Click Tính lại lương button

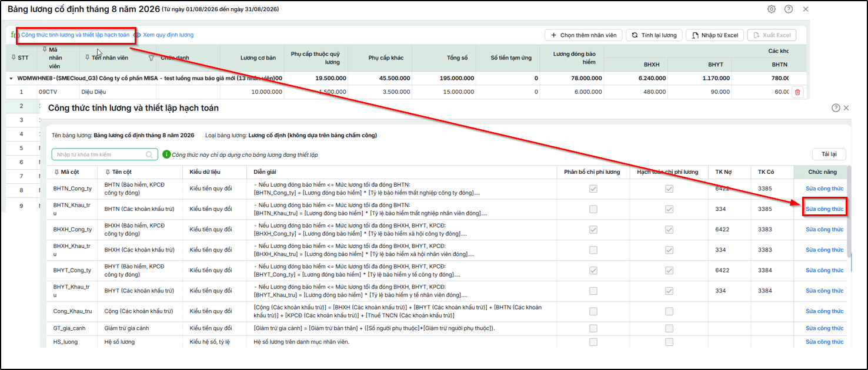(x=654, y=35)
